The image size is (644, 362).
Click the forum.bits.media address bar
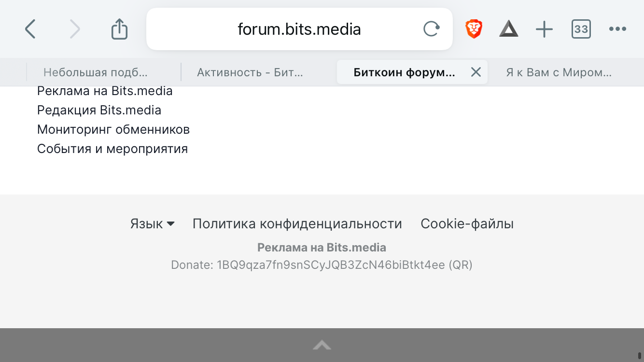pos(299,29)
